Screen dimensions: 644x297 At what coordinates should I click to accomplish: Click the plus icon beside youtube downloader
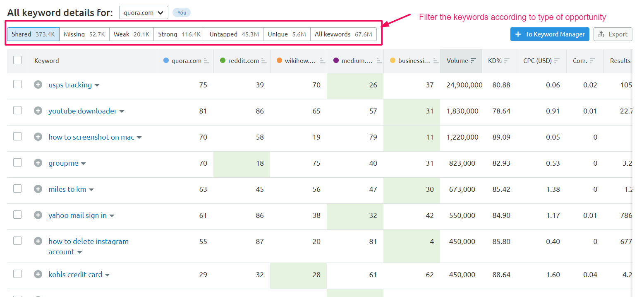tap(38, 111)
